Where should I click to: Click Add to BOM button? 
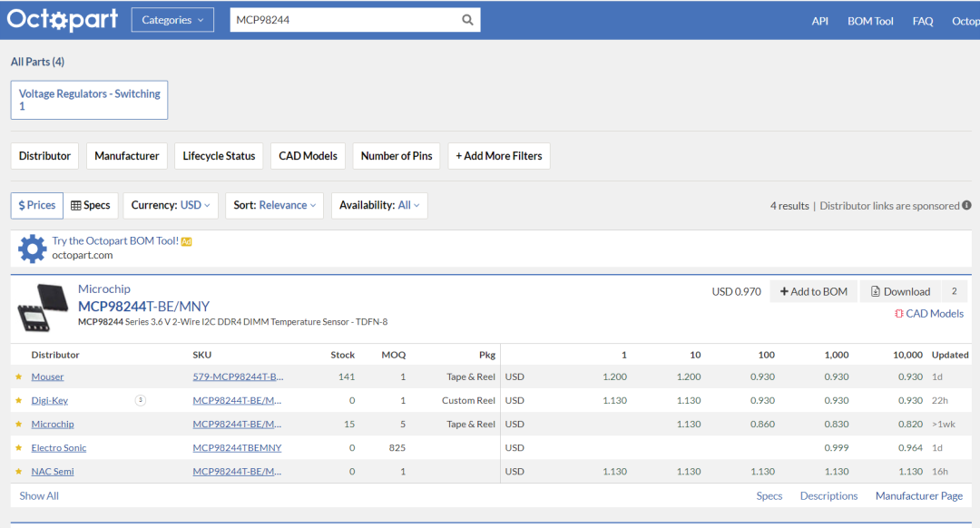pos(813,291)
